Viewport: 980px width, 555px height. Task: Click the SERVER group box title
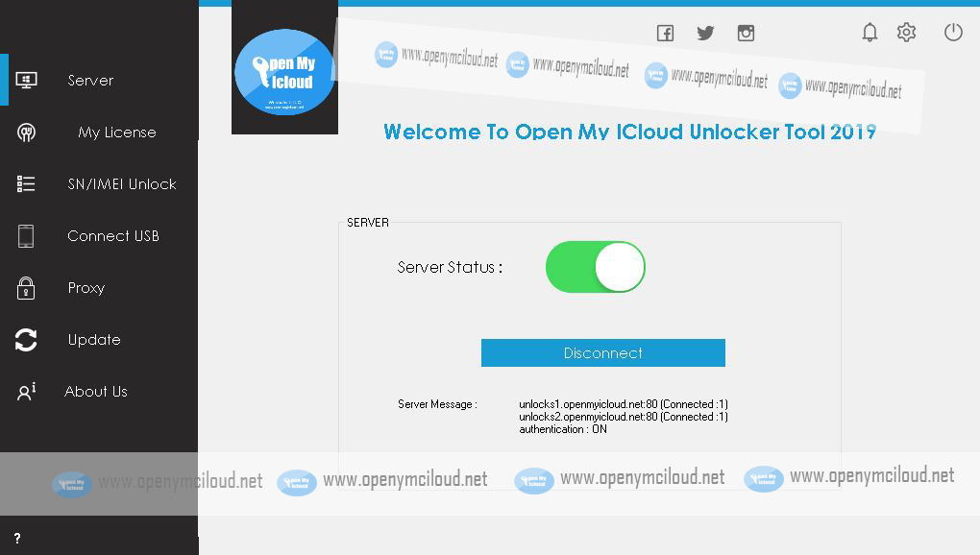pyautogui.click(x=367, y=222)
